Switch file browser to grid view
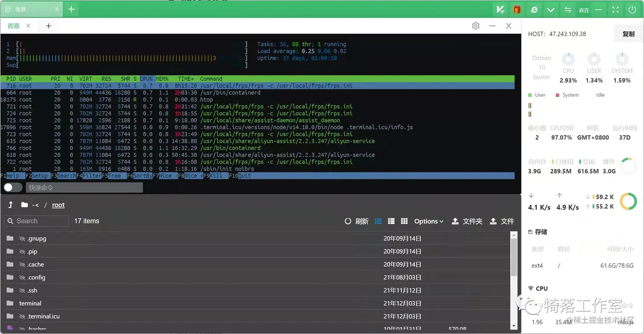 405,221
